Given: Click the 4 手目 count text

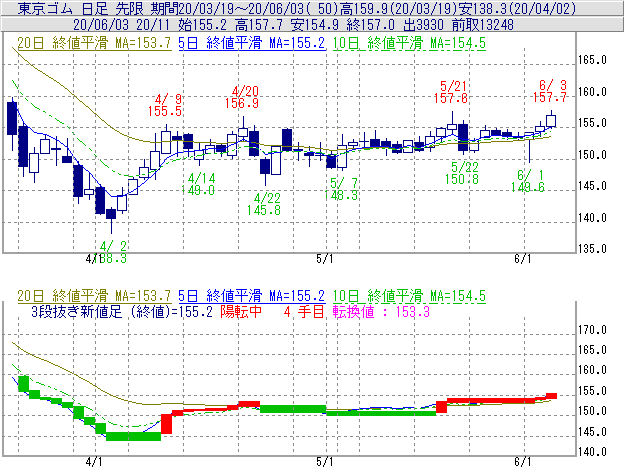Looking at the screenshot, I should coord(304,311).
